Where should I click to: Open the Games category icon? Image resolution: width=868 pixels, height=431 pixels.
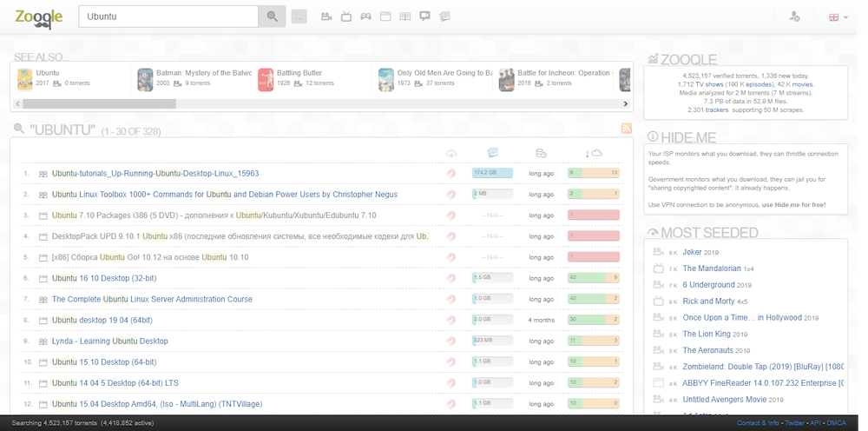366,17
